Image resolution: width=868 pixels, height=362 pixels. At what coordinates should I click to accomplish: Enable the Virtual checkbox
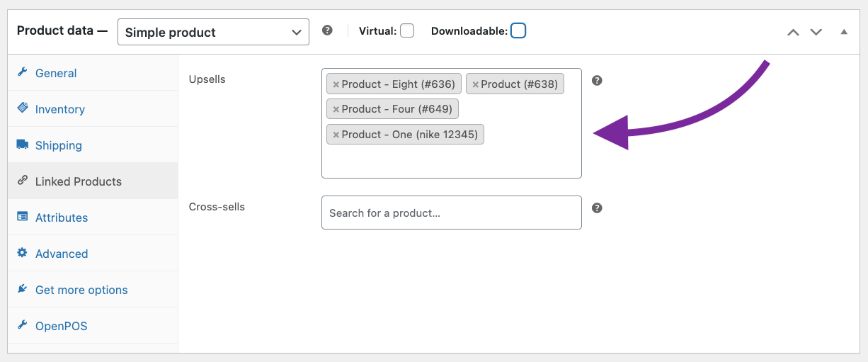click(407, 31)
